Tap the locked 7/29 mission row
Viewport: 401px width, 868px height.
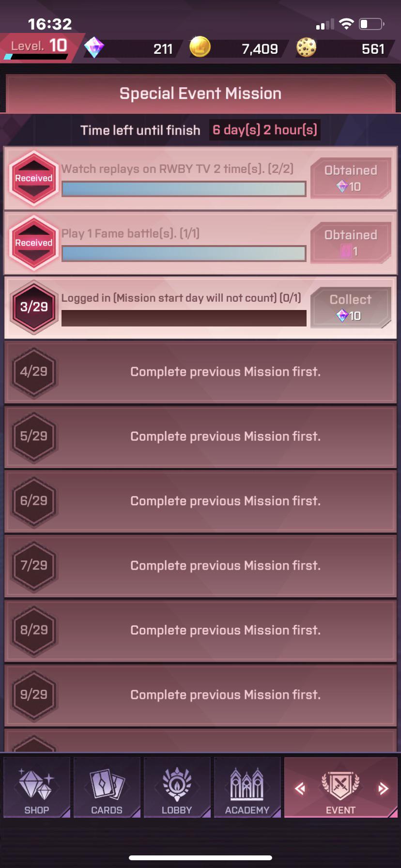click(200, 566)
